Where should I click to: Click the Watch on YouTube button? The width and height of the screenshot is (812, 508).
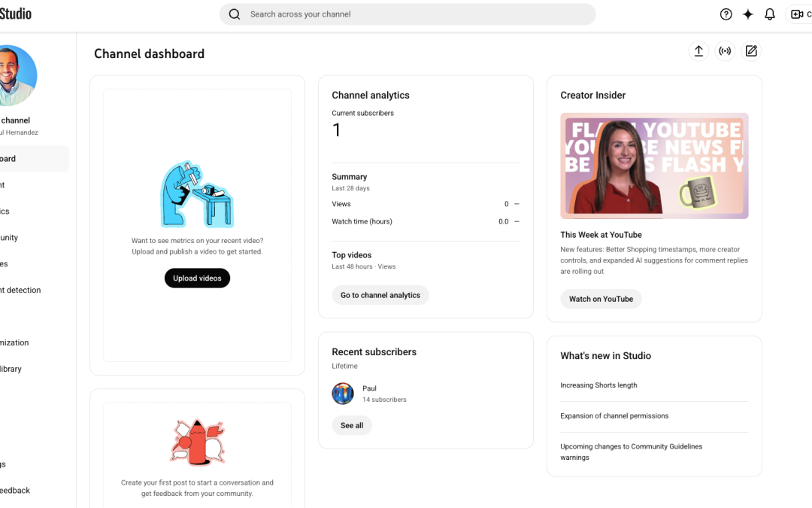[x=601, y=299]
